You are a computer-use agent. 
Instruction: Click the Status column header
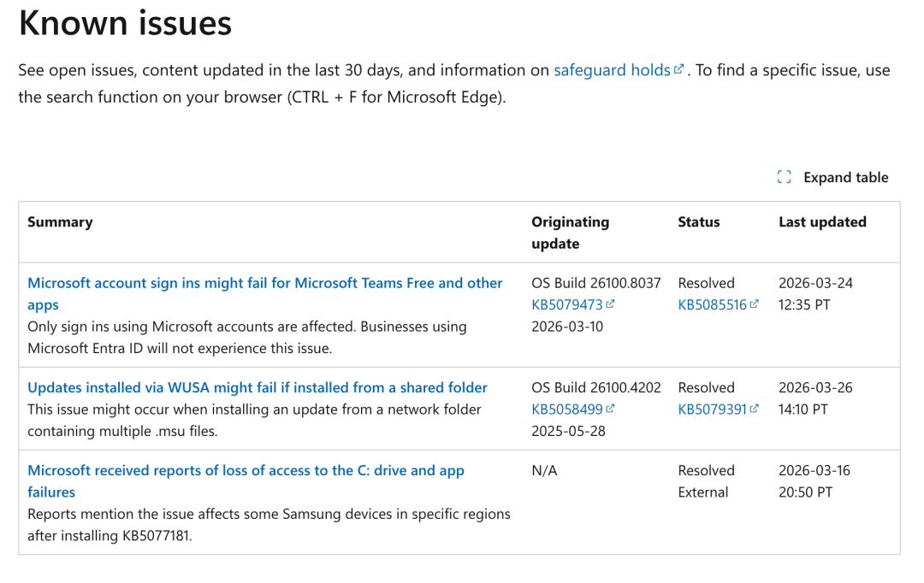(699, 221)
